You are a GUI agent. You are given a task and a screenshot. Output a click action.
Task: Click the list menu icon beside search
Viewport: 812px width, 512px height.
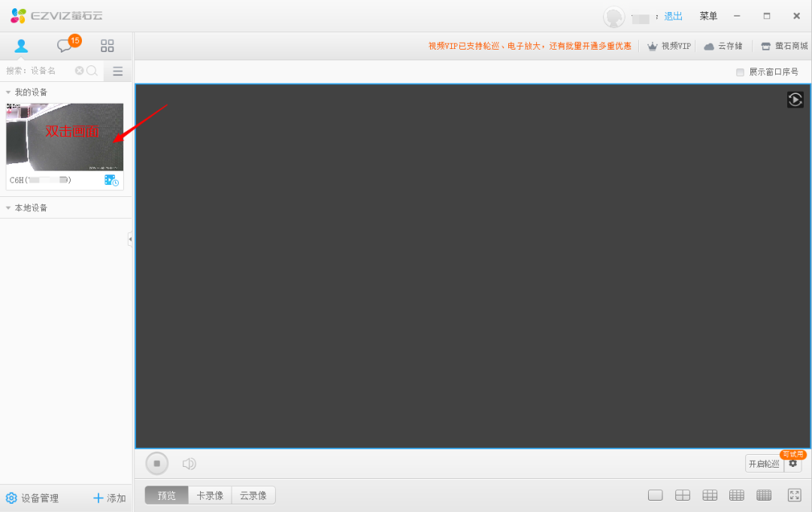[x=117, y=71]
